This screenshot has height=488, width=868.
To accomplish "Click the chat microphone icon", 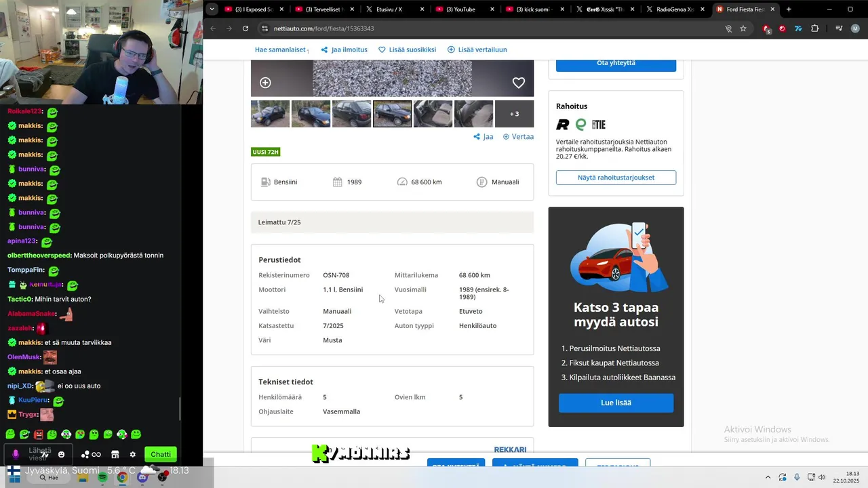I will [15, 454].
